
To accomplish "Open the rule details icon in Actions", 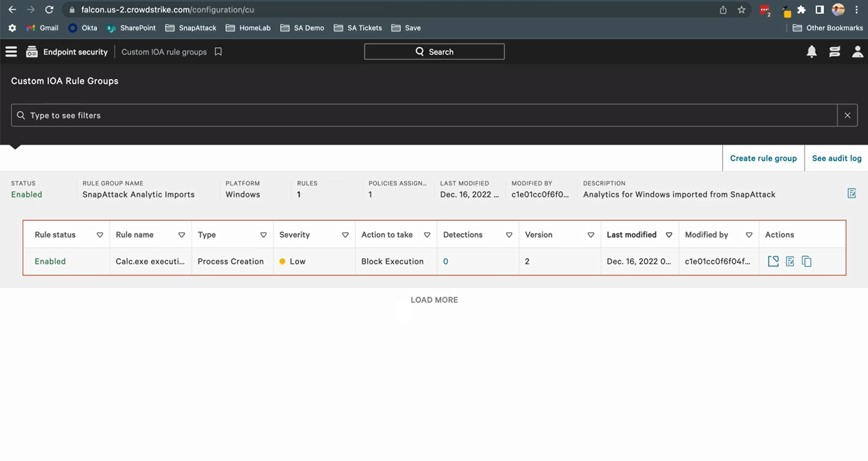I will point(773,261).
